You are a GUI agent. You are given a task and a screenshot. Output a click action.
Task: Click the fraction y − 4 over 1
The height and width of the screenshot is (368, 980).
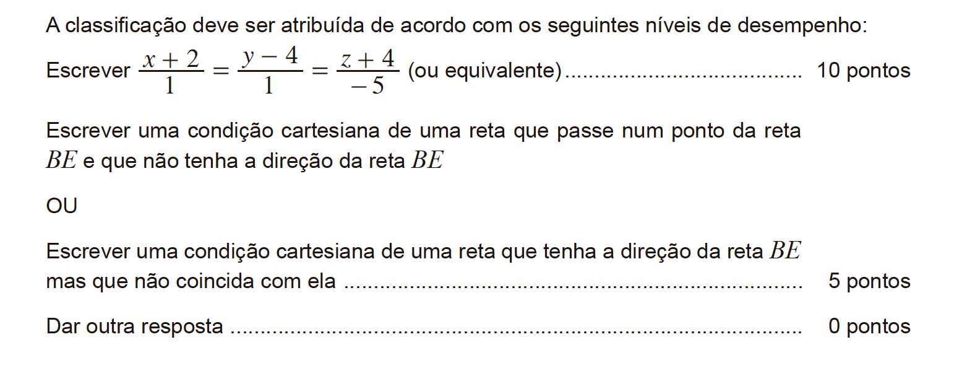[x=270, y=70]
